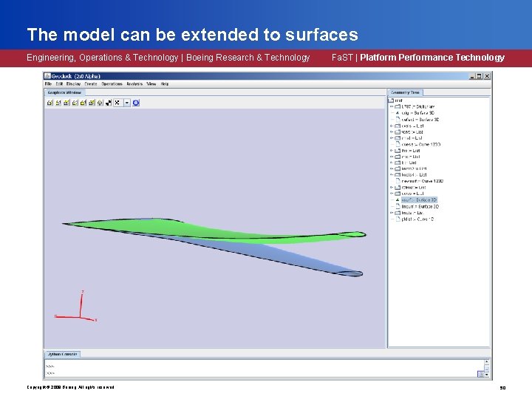Click the last yellow cube view icon before the round target icon
The image size is (532, 399).
[x=92, y=103]
